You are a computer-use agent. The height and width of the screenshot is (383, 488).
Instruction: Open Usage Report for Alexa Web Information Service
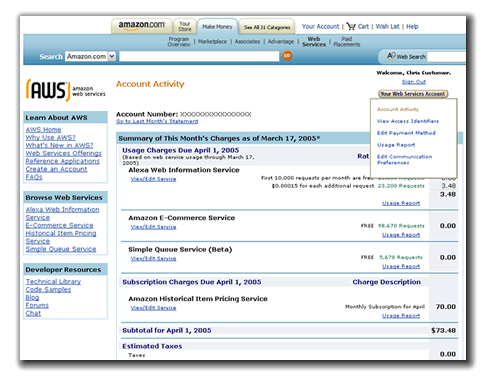tap(401, 203)
